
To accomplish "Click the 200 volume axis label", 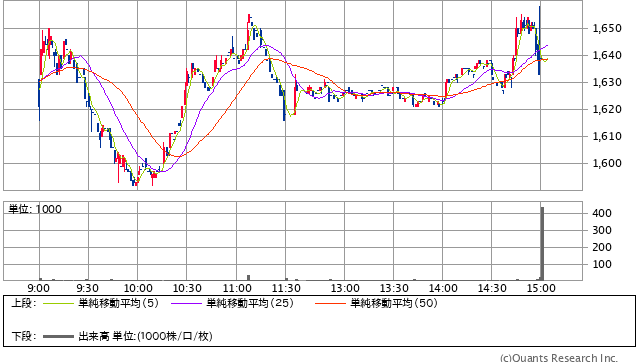I will (602, 247).
